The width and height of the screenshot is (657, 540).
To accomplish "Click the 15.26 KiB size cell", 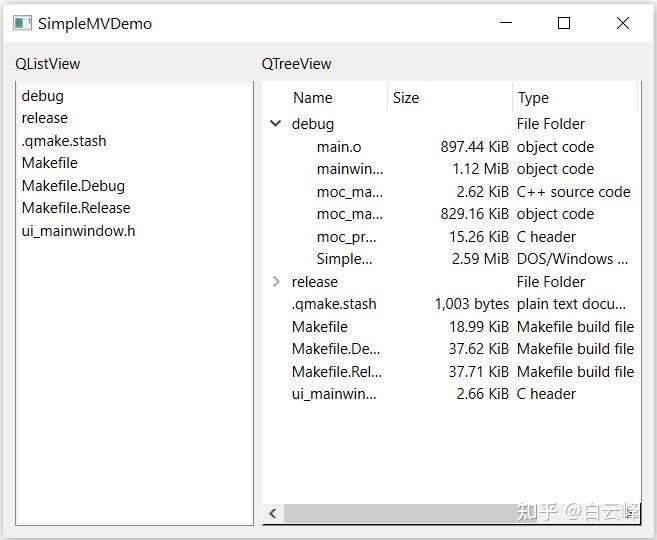I will pyautogui.click(x=479, y=237).
